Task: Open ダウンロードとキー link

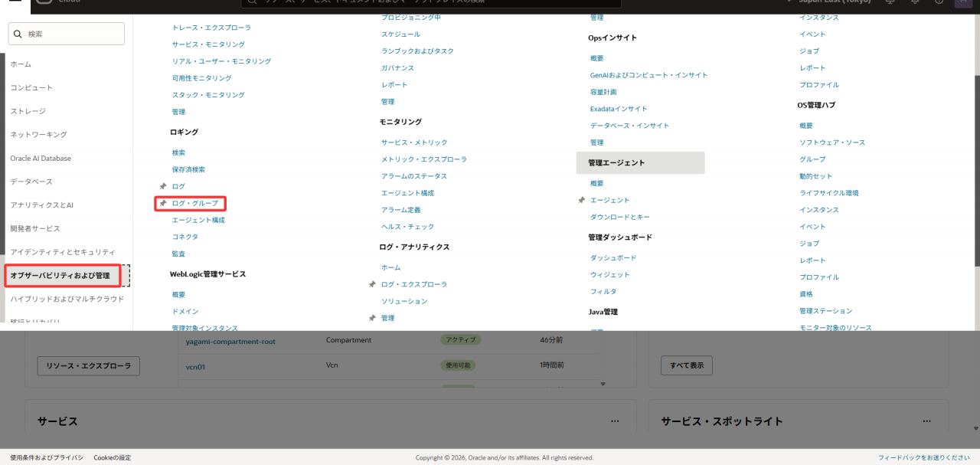Action: 620,218
